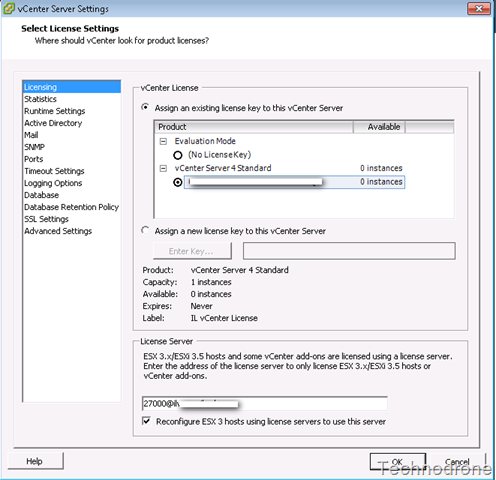Close the vCenter Server Settings dialog

479,8
